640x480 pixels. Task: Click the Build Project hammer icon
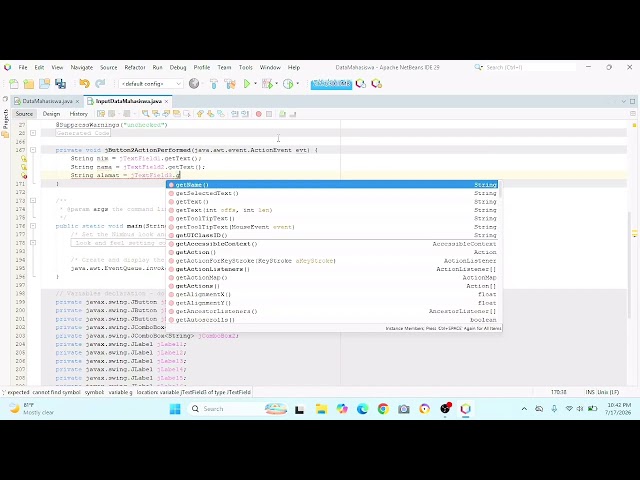click(x=214, y=84)
